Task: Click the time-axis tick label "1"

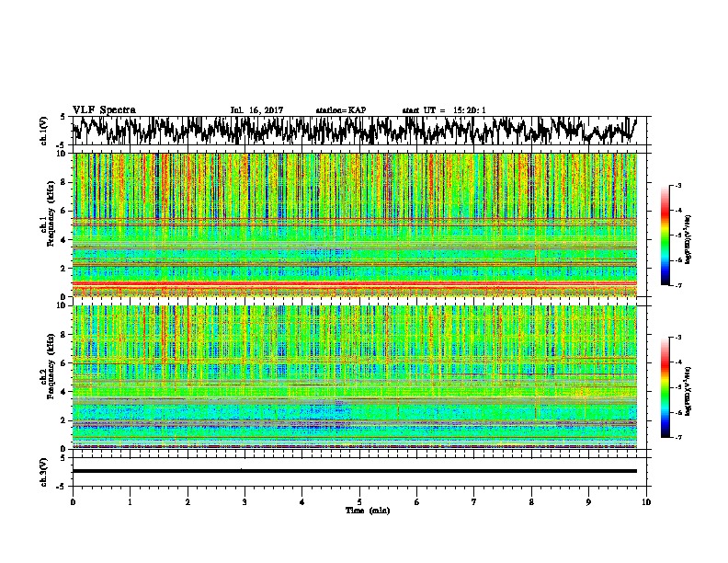Action: pos(130,502)
